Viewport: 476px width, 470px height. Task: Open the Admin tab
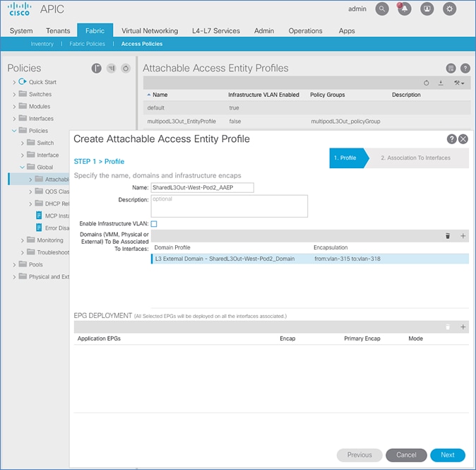point(264,30)
